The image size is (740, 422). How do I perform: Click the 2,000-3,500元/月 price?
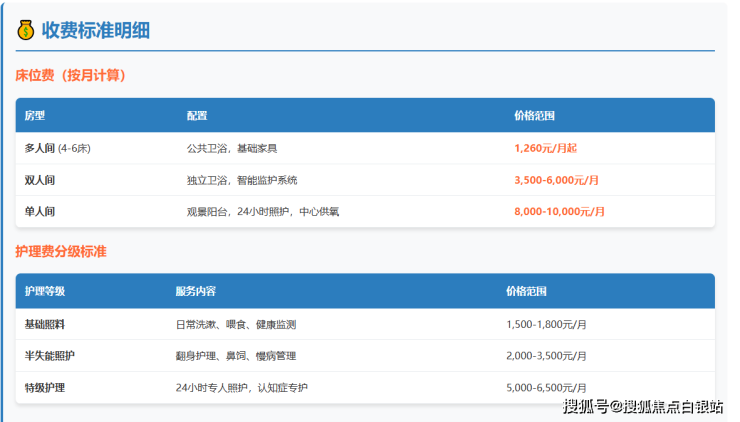[546, 356]
